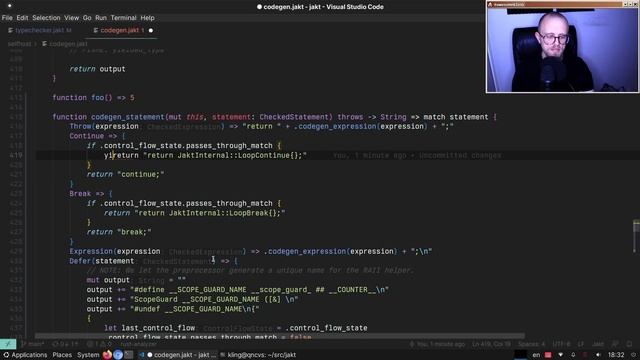Select the codegen.jakt VS Code taskbar entry
640x360 pixels.
point(178,355)
